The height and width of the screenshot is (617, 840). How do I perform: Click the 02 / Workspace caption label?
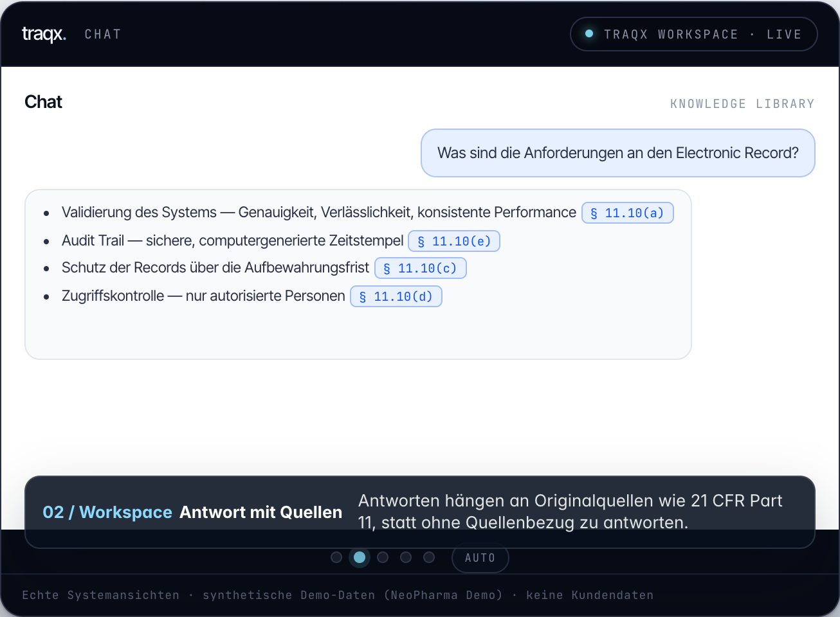click(107, 512)
